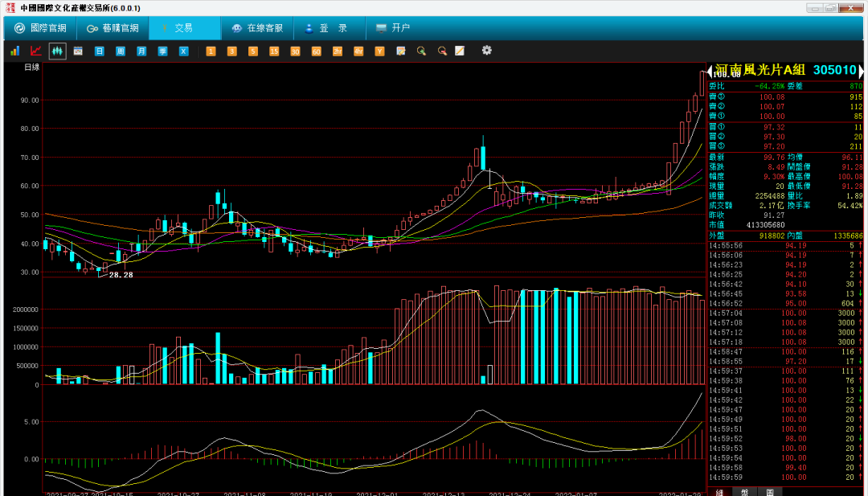
Task: Click the latest price 99.76
Action: coord(774,158)
